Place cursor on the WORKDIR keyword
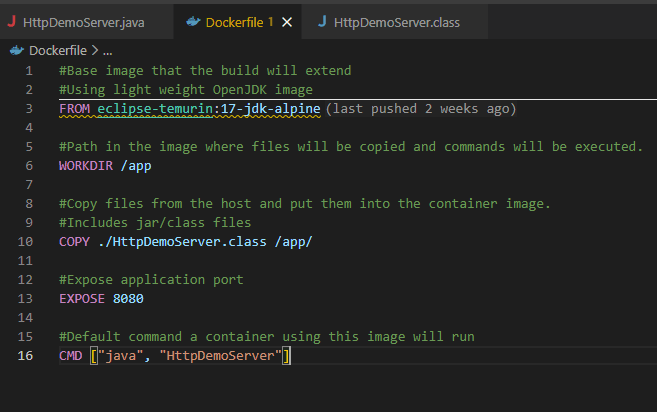Viewport: 657px width, 412px height. (x=88, y=165)
